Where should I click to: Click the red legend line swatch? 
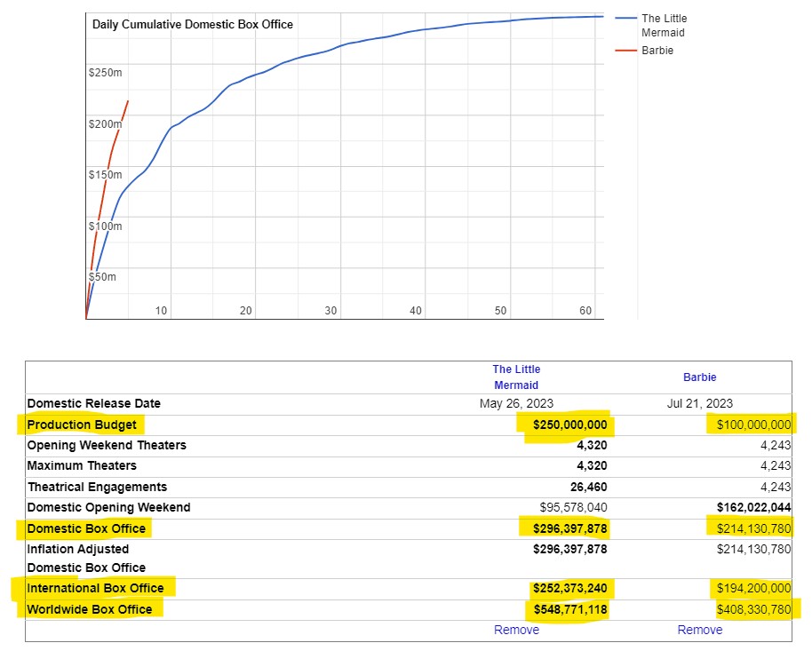pos(625,51)
